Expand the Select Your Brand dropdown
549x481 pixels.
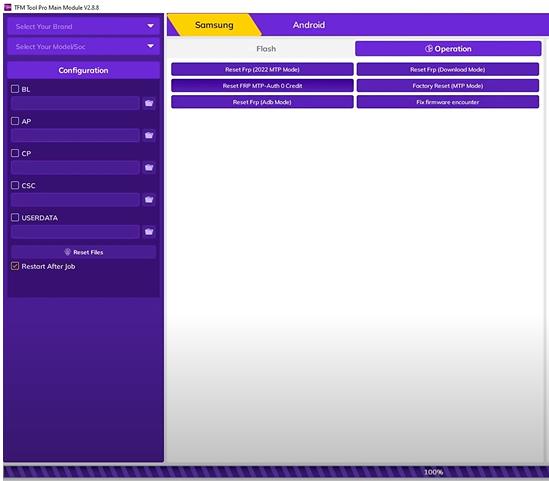(83, 26)
